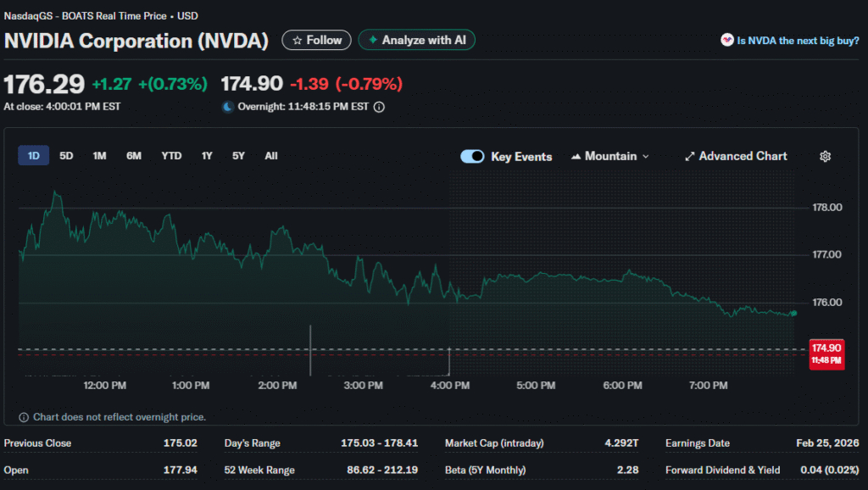Viewport: 868px width, 490px height.
Task: Click the Analyze with AI button
Action: [x=417, y=40]
